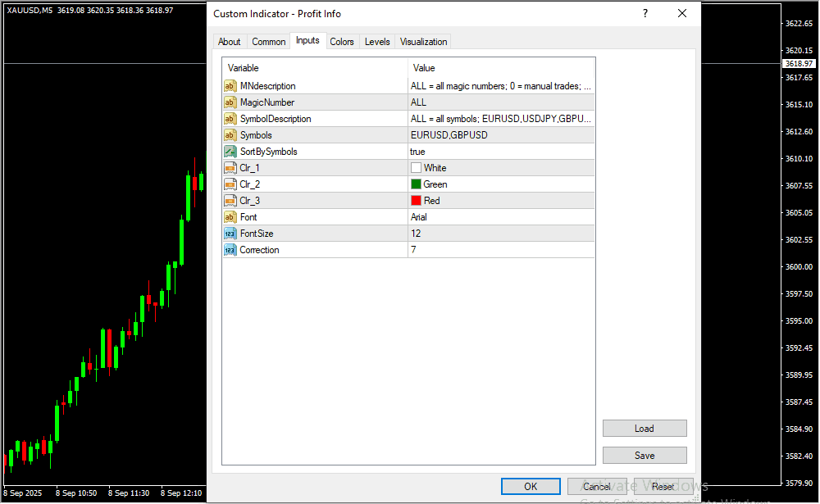Save the input settings via Save button
820x504 pixels.
(645, 456)
